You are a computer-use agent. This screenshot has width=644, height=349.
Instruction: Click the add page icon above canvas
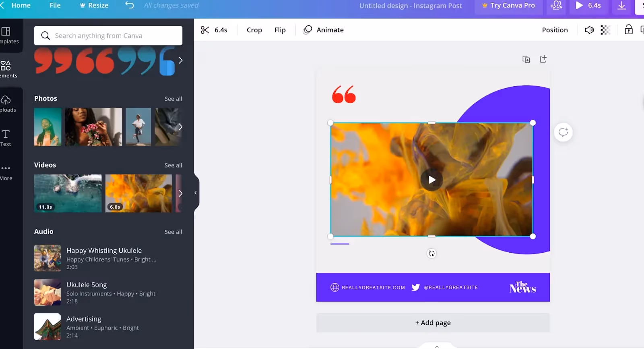543,59
